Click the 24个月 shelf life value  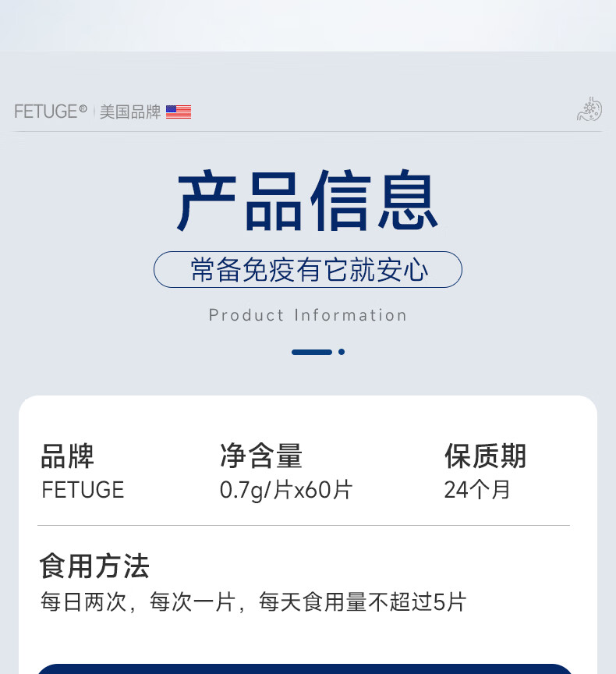(x=477, y=490)
